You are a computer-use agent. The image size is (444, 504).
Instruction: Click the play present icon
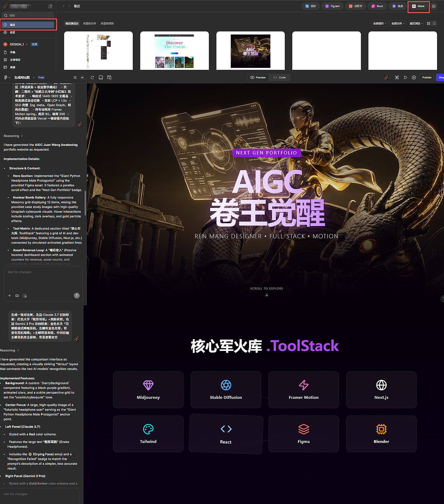point(405,77)
